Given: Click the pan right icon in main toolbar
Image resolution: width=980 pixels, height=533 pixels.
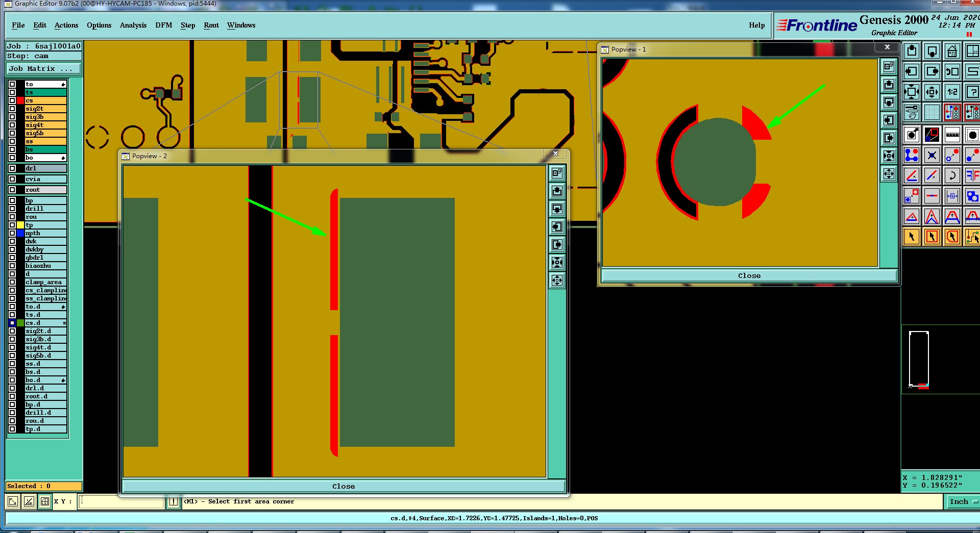Looking at the screenshot, I should (932, 71).
